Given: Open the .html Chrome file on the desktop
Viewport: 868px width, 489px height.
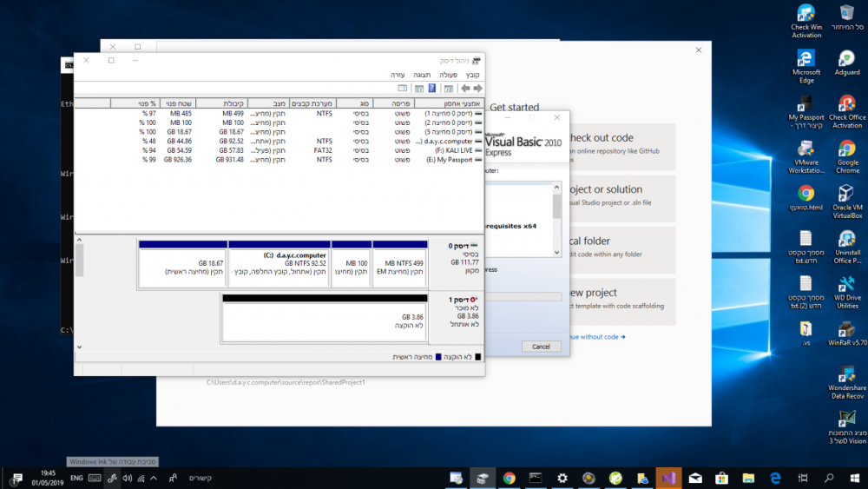Looking at the screenshot, I should click(x=806, y=198).
